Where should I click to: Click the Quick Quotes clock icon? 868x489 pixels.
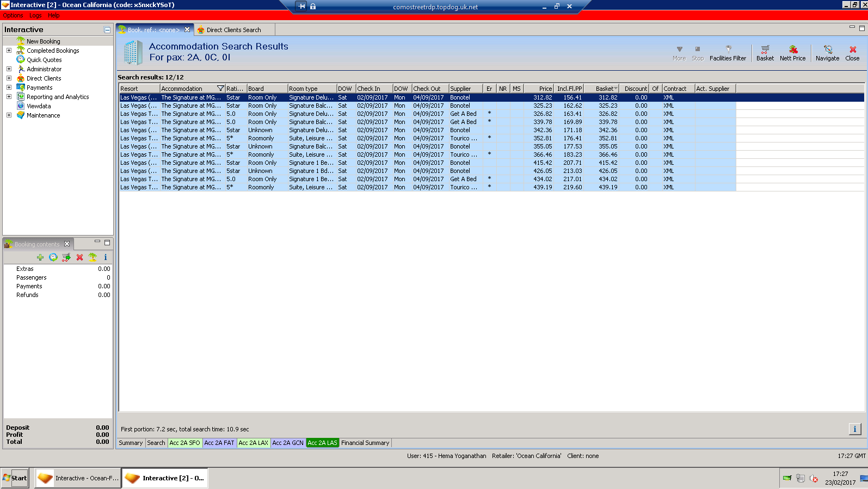pos(21,59)
